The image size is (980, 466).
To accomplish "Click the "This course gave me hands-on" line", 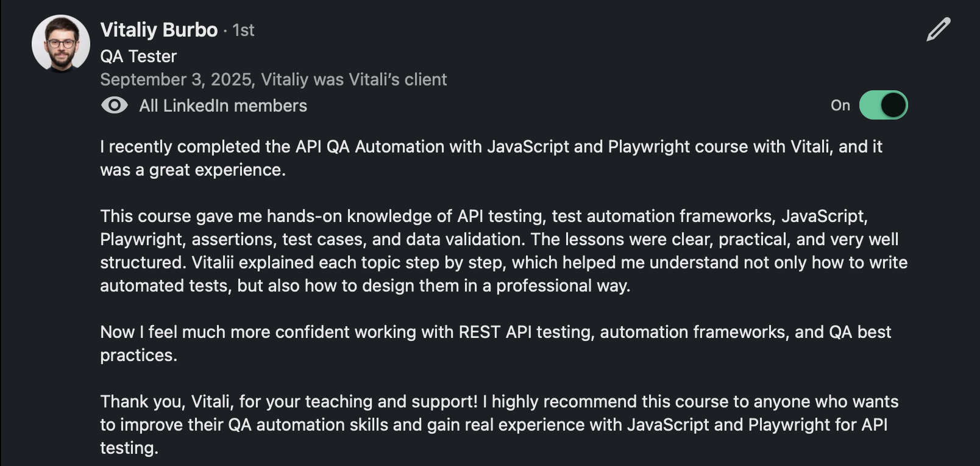I will click(483, 217).
